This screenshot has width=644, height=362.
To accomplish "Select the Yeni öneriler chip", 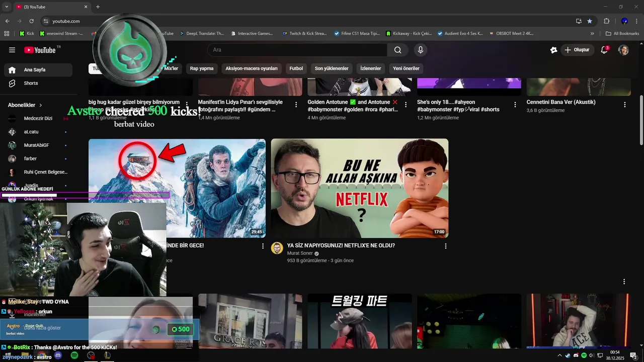I will (406, 68).
